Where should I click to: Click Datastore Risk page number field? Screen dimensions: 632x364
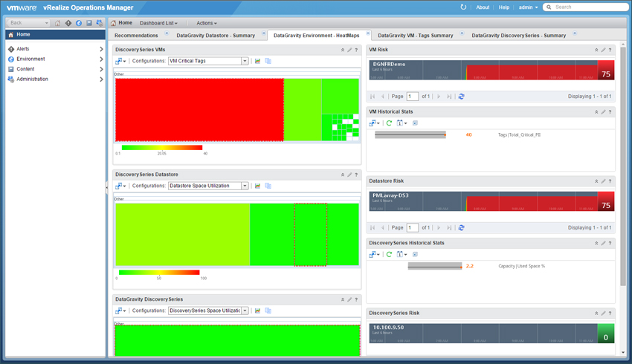pos(413,228)
